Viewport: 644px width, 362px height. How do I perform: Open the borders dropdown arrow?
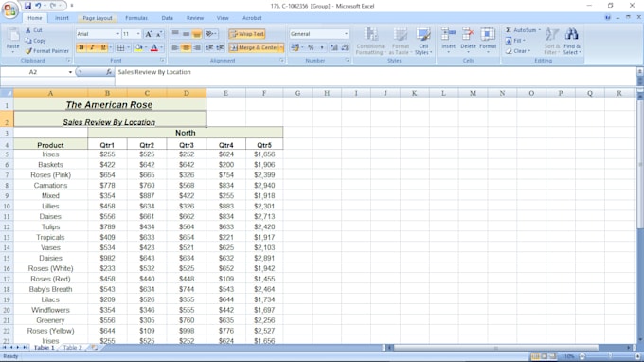tap(128, 47)
